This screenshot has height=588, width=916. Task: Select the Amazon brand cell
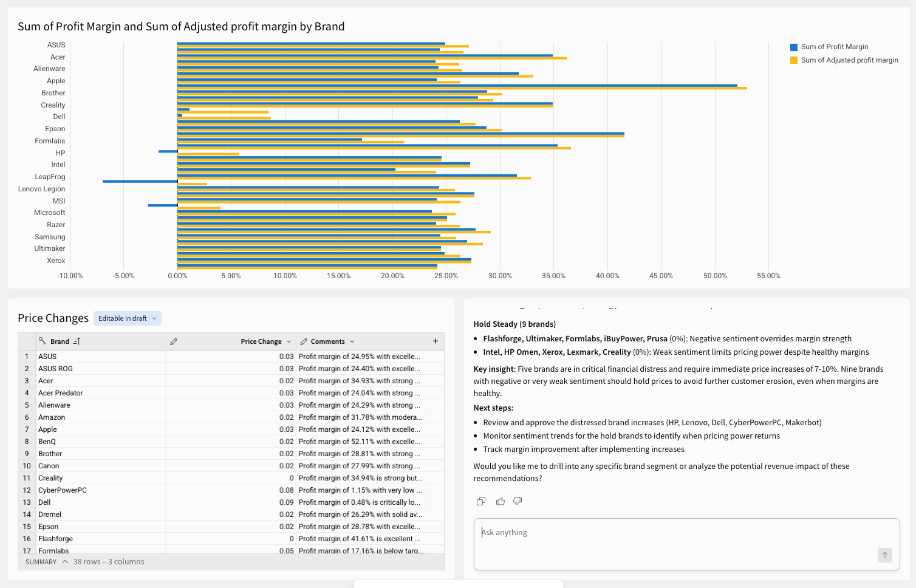[101, 417]
